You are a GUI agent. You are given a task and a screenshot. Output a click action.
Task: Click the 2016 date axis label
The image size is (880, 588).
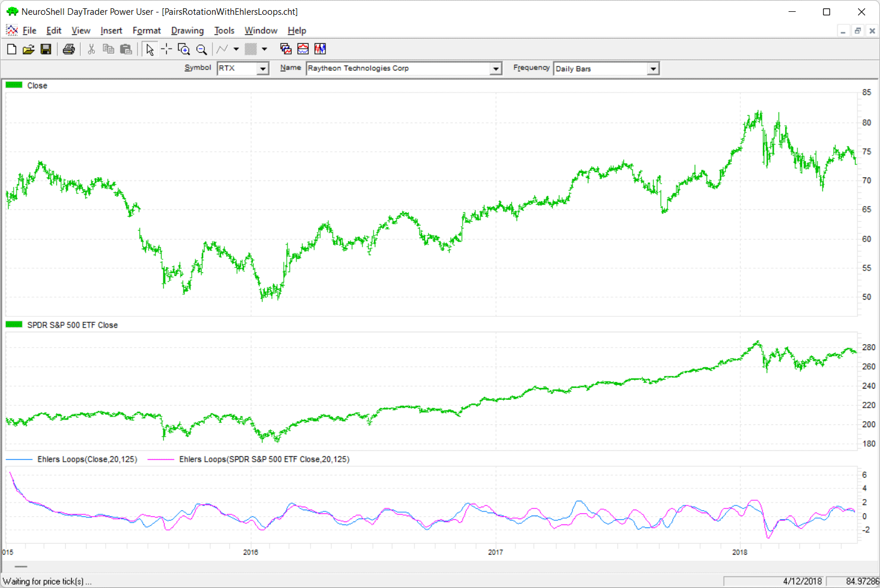(251, 552)
